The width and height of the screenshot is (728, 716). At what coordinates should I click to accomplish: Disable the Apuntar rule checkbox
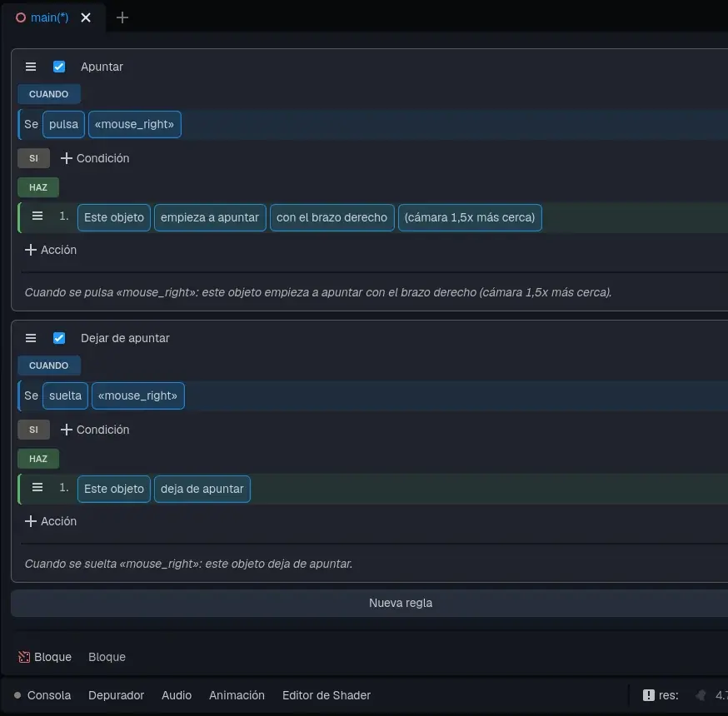(59, 67)
